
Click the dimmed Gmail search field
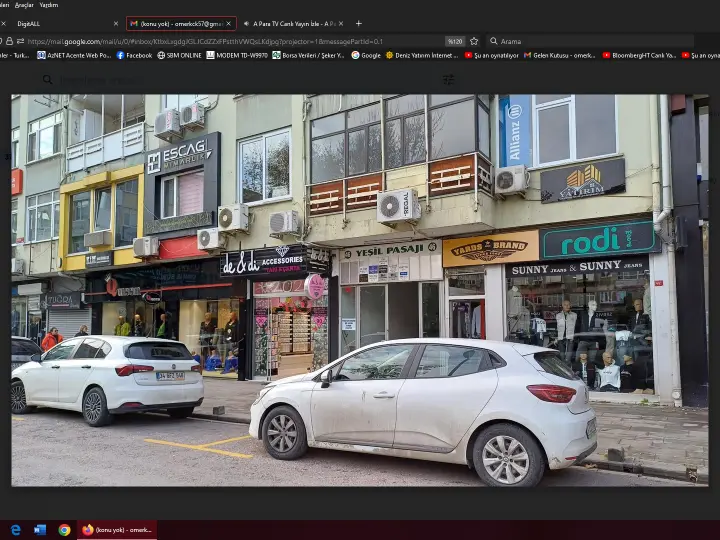(x=248, y=80)
